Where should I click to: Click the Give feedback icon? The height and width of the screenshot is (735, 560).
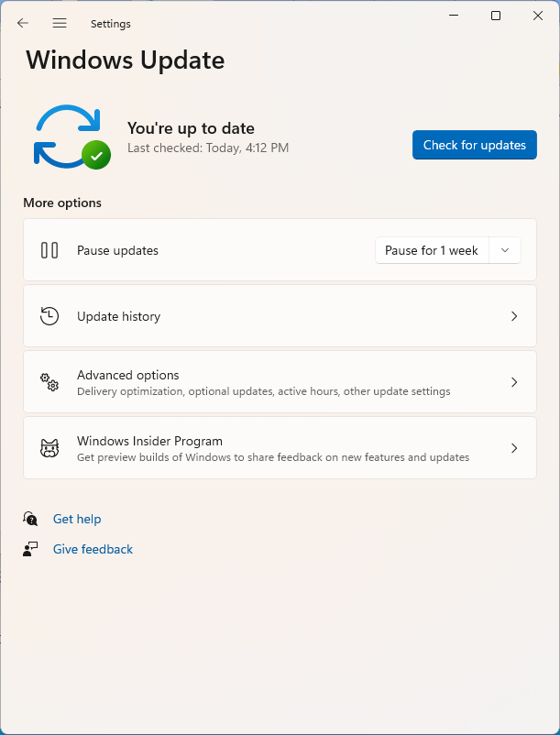coord(30,549)
